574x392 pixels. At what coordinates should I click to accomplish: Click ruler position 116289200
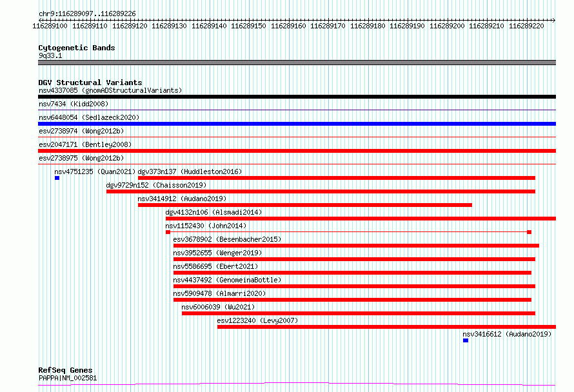(447, 26)
